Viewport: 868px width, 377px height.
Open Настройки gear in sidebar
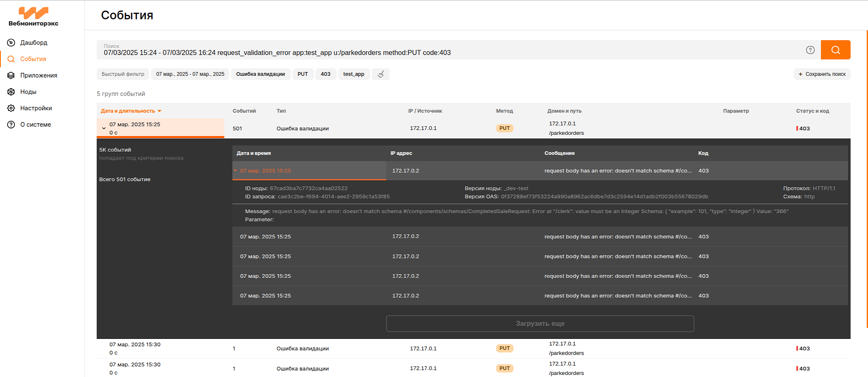(x=36, y=108)
